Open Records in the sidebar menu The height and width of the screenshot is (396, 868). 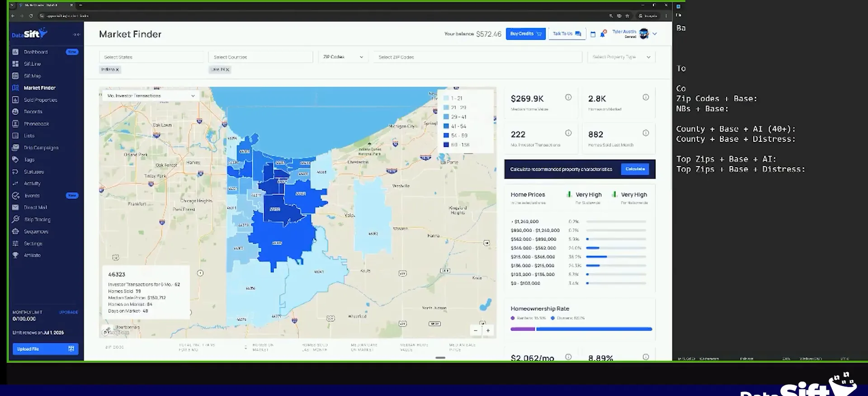point(33,112)
